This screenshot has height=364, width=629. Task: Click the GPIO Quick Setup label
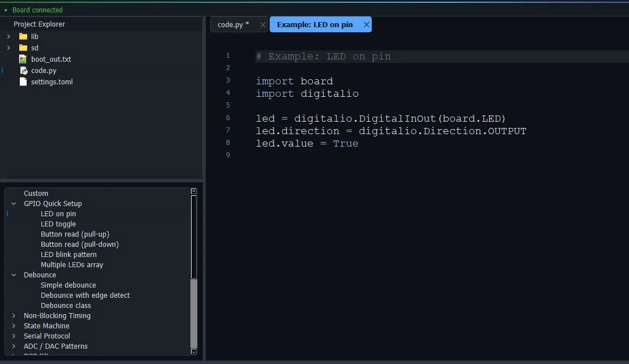(x=53, y=204)
